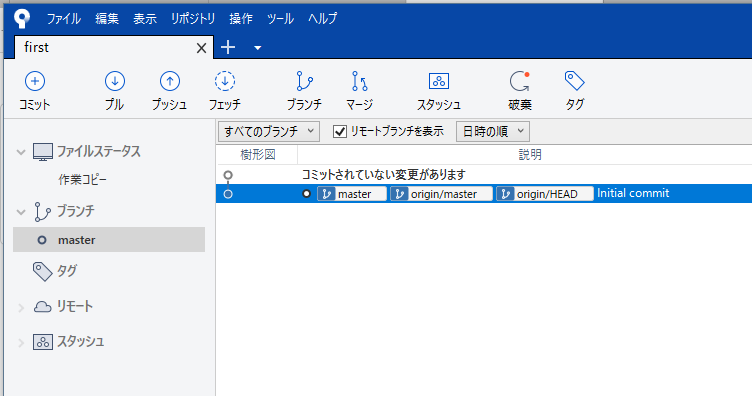The image size is (752, 396).
Task: Open the リポジトリ menu
Action: (193, 19)
